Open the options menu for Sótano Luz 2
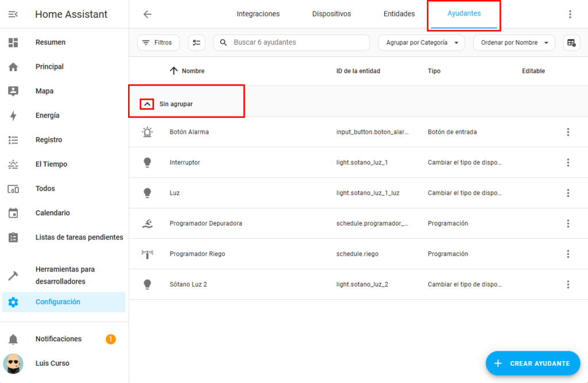 pyautogui.click(x=568, y=284)
